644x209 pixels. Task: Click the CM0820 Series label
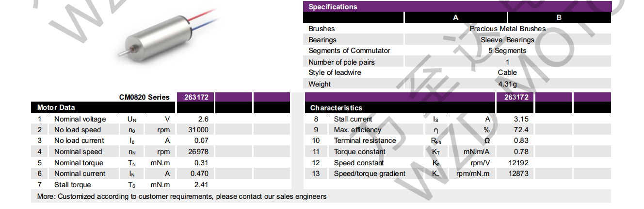pyautogui.click(x=145, y=97)
